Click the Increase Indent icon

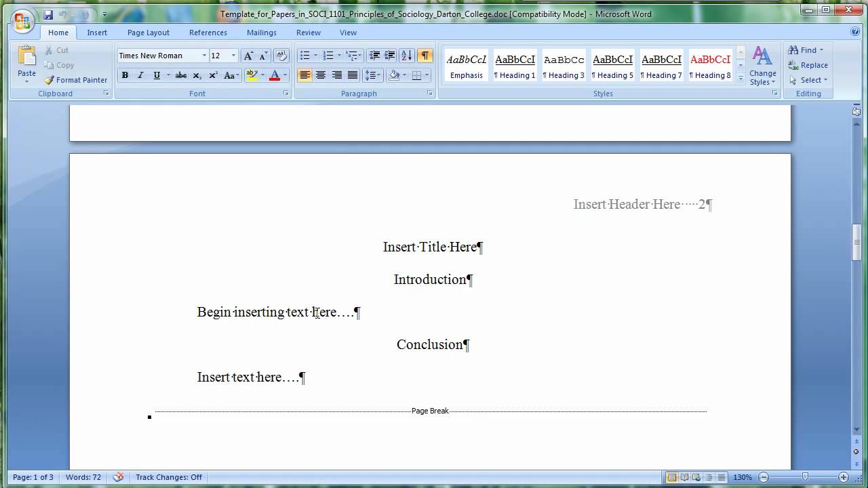pyautogui.click(x=390, y=56)
